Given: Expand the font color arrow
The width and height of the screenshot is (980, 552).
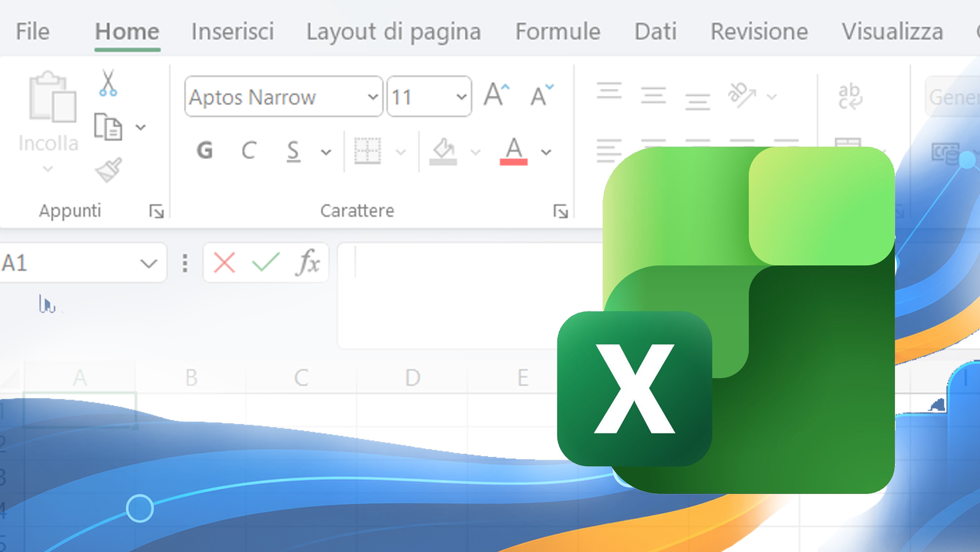Looking at the screenshot, I should click(546, 153).
